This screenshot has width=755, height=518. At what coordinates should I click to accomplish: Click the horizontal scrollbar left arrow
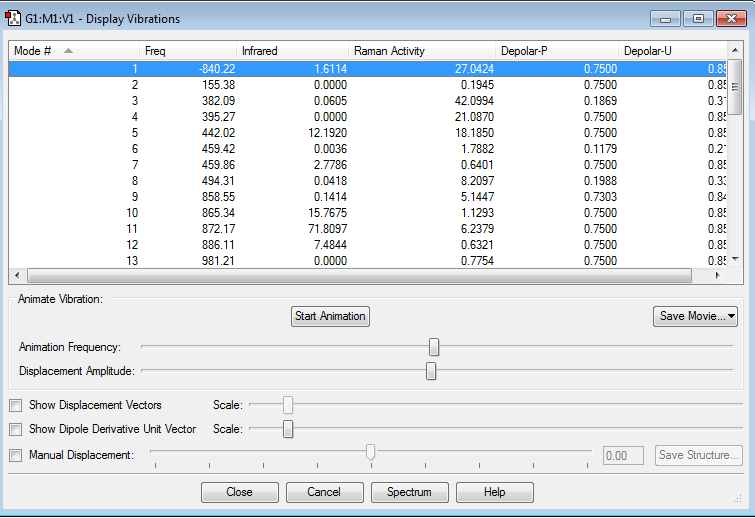coord(17,275)
